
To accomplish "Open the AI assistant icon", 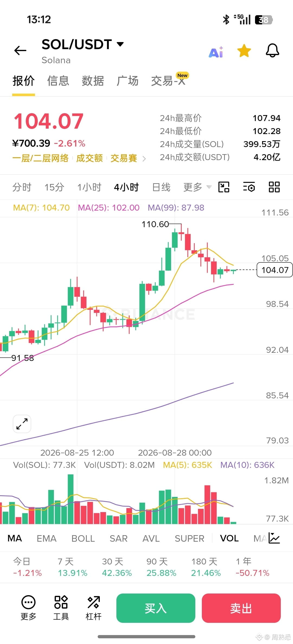I will (216, 52).
